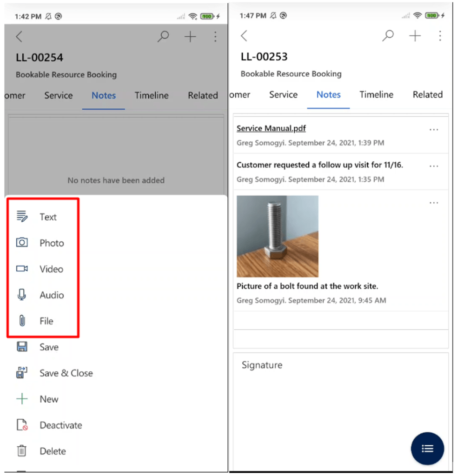The width and height of the screenshot is (457, 476).
Task: Open options for the follow up visit note
Action: (434, 166)
